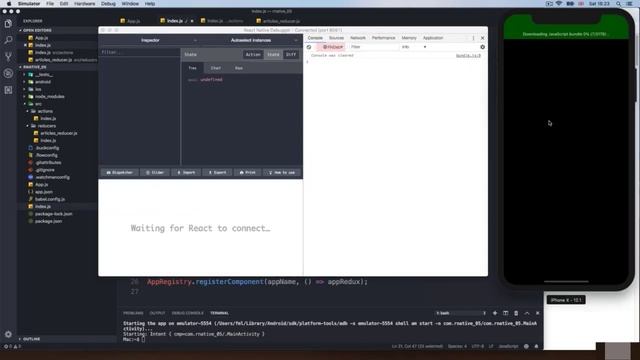This screenshot has height=360, width=640.
Task: Maximize the panel with the chevron icon
Action: pos(527,313)
